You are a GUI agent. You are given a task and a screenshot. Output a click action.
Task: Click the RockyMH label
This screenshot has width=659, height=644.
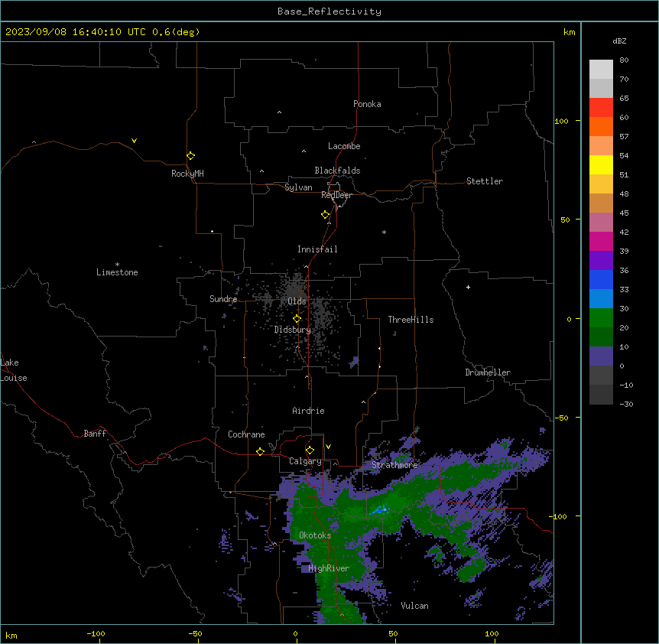coord(187,174)
